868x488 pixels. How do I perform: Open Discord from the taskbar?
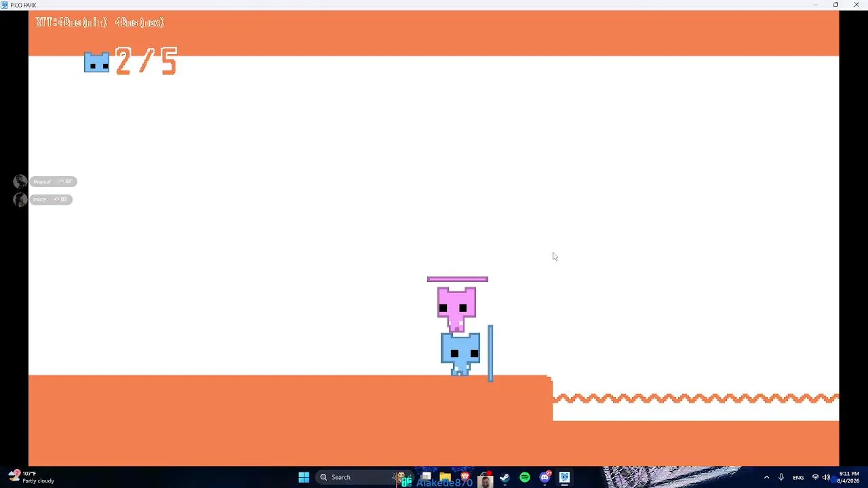[x=545, y=477]
